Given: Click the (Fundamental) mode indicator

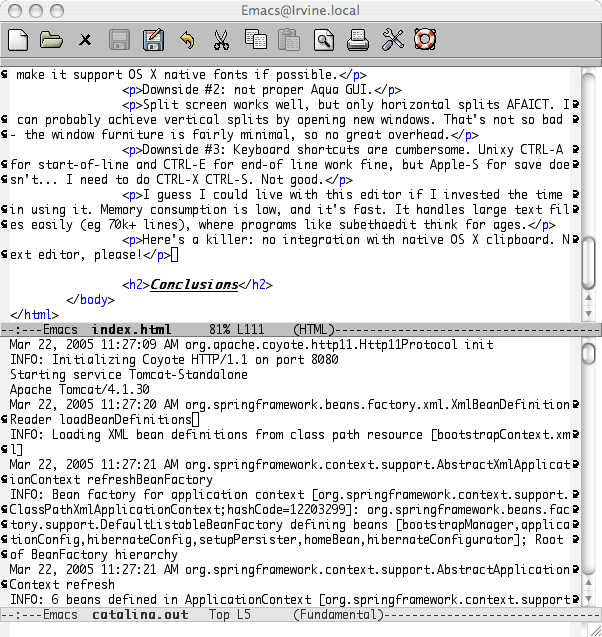Looking at the screenshot, I should click(x=338, y=615).
